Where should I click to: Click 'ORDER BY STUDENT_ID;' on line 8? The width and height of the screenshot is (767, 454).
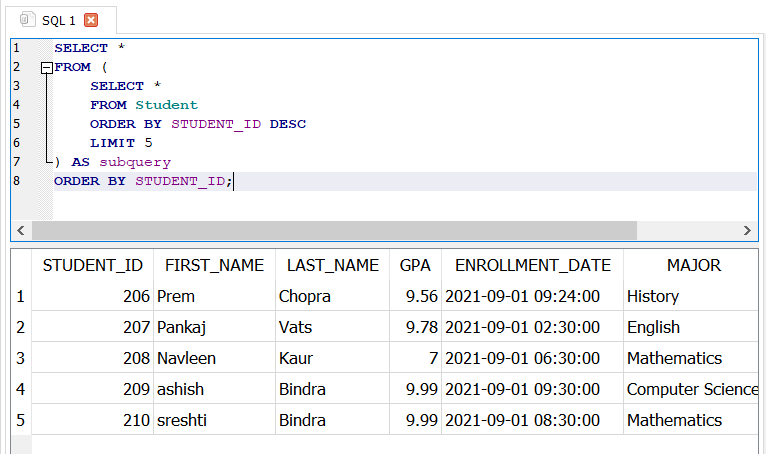(x=143, y=182)
